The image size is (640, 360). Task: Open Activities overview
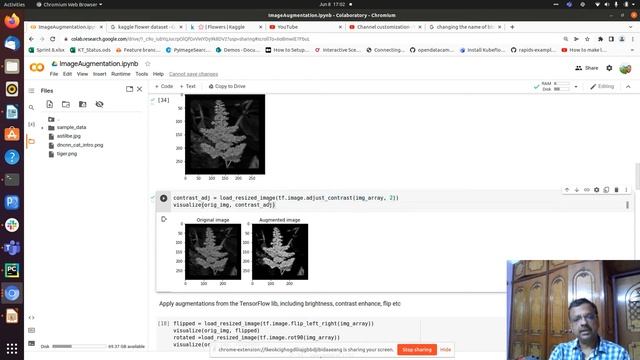[x=14, y=4]
